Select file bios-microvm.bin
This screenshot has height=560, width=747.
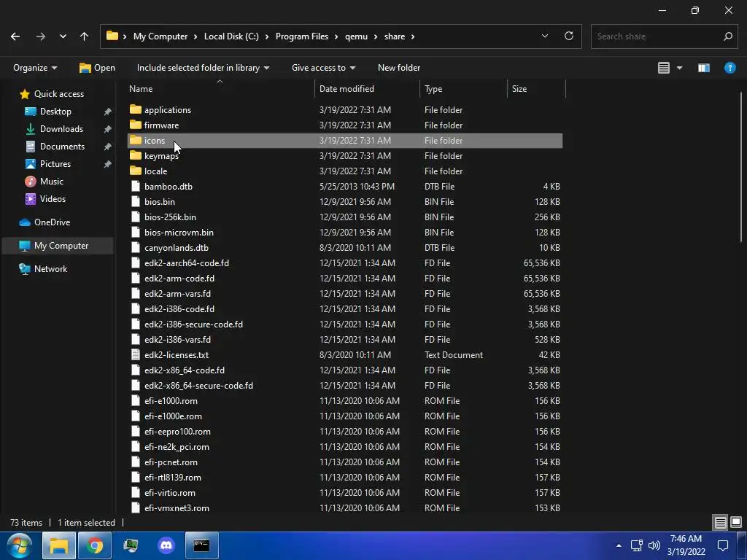345,233
